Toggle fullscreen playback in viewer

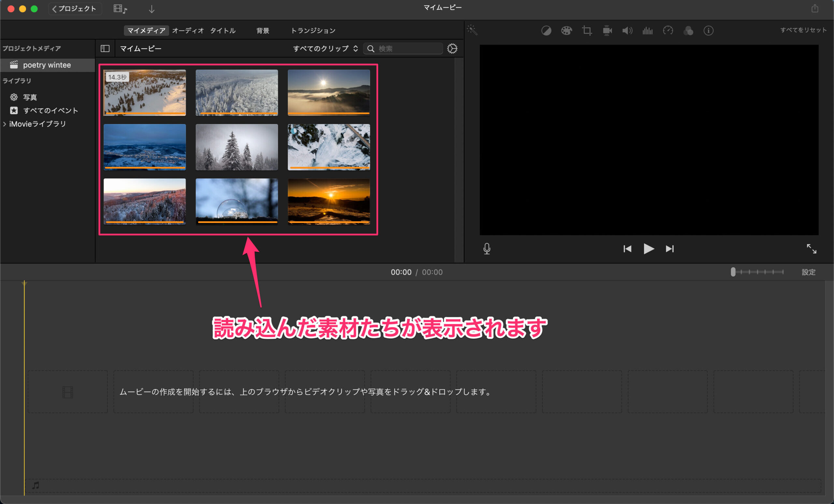[x=811, y=249]
